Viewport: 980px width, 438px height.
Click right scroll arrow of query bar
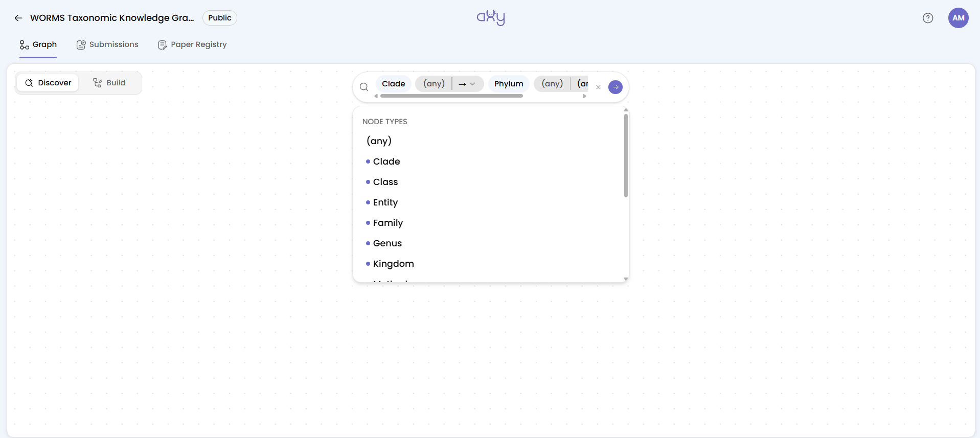tap(584, 96)
